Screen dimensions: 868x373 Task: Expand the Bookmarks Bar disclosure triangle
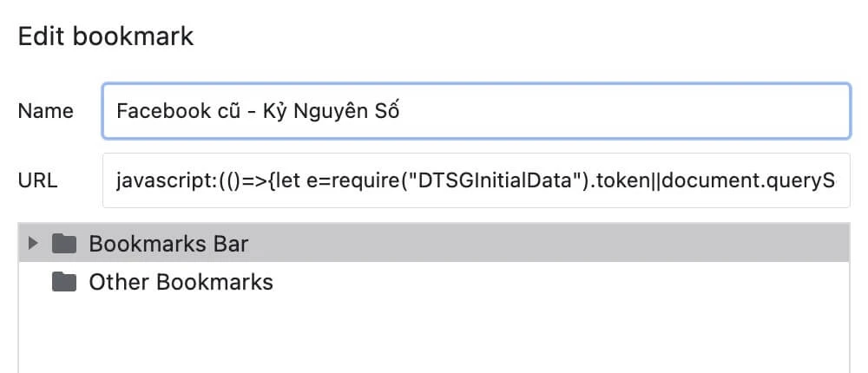click(x=34, y=244)
